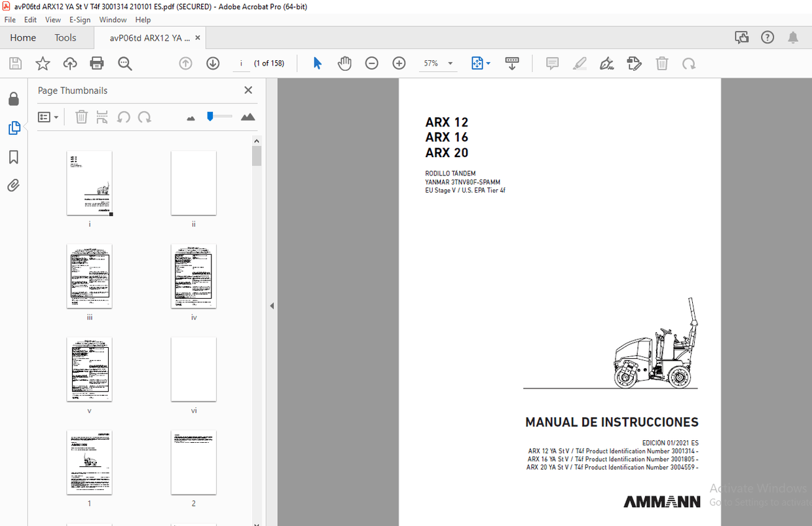Open the Page Thumbnails options menu

(48, 117)
